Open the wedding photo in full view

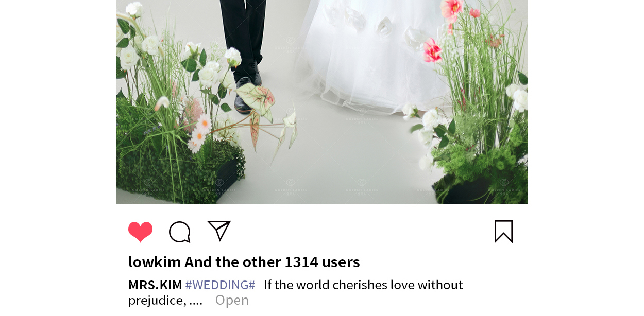tap(322, 102)
